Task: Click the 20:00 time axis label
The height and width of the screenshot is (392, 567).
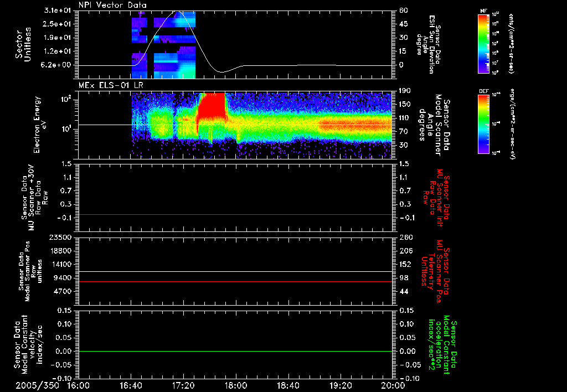Action: [393, 386]
